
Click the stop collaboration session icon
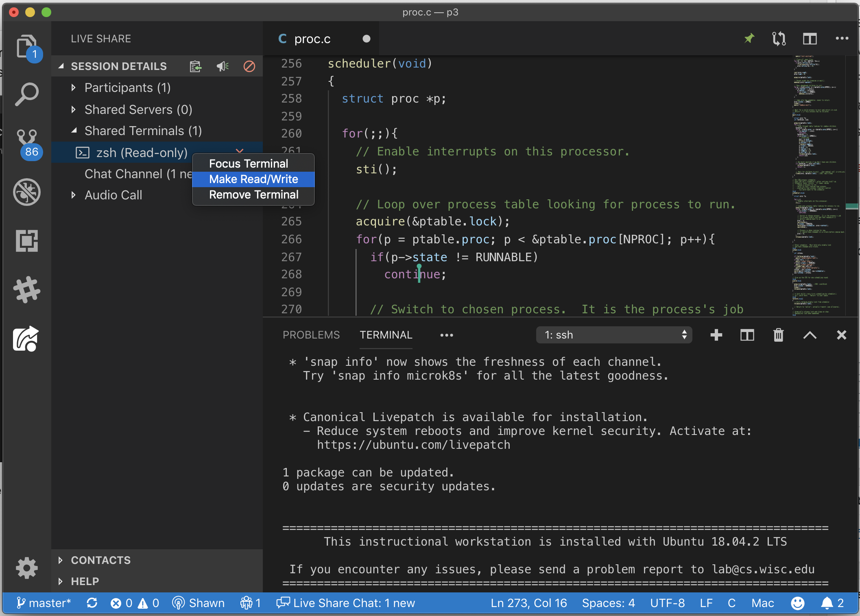pos(249,66)
